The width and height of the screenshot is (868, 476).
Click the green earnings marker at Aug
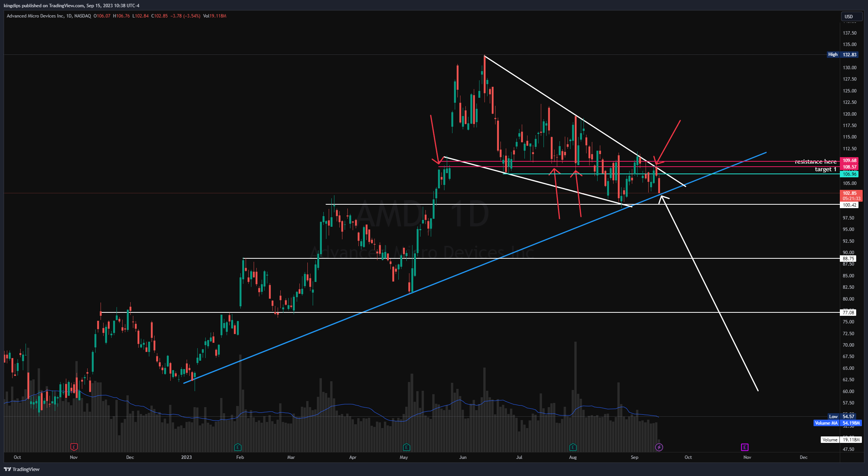[573, 447]
